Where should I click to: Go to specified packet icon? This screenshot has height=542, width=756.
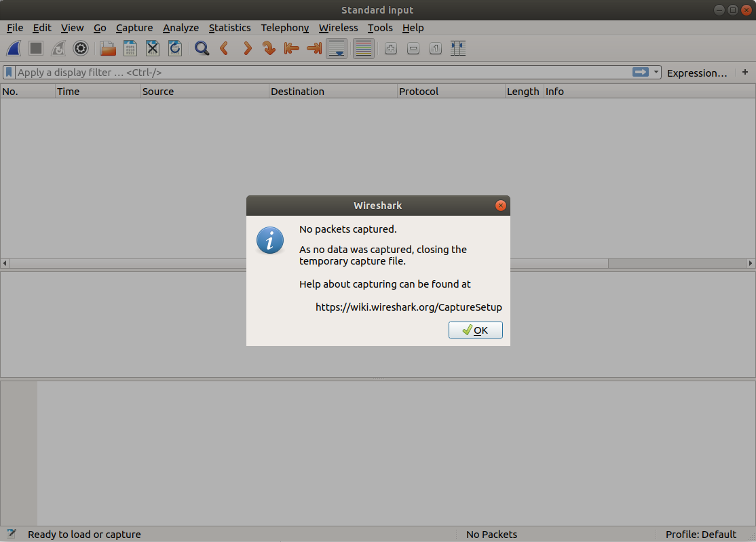point(269,48)
